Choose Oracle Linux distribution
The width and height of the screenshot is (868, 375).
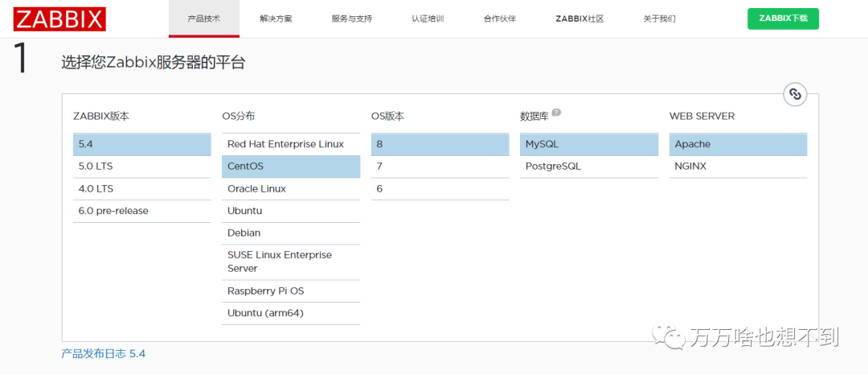point(291,189)
